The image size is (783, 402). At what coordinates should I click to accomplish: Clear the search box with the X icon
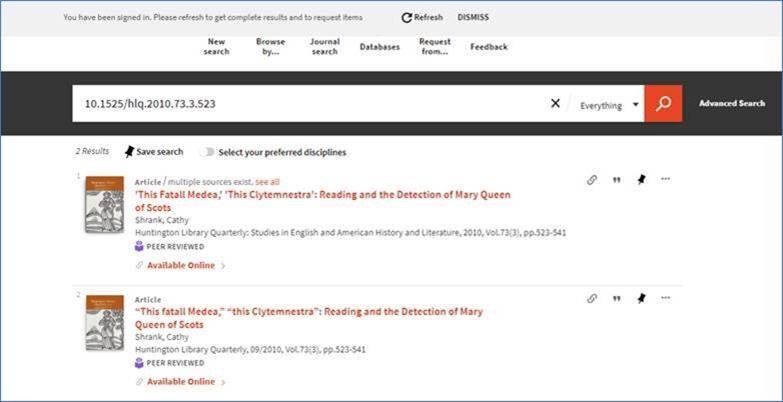pos(555,103)
